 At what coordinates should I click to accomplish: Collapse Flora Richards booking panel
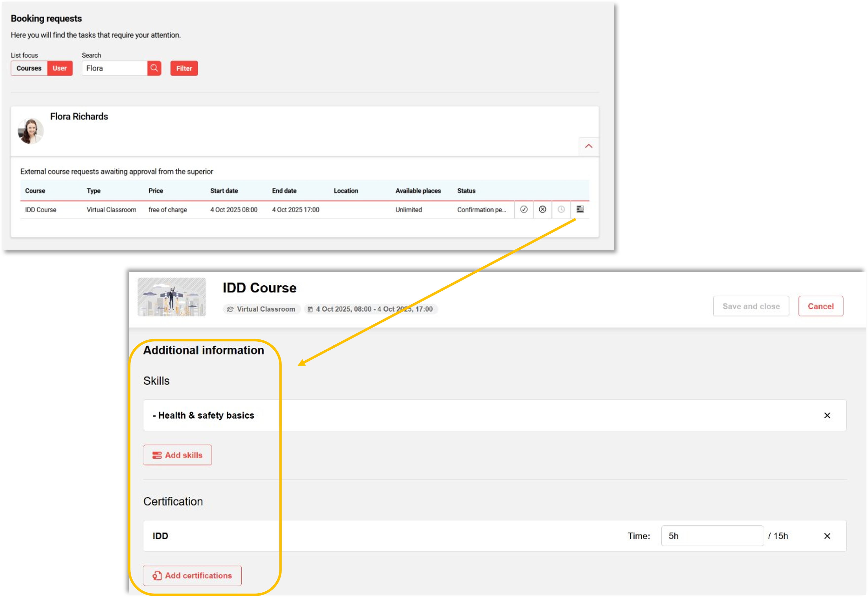[x=588, y=146]
